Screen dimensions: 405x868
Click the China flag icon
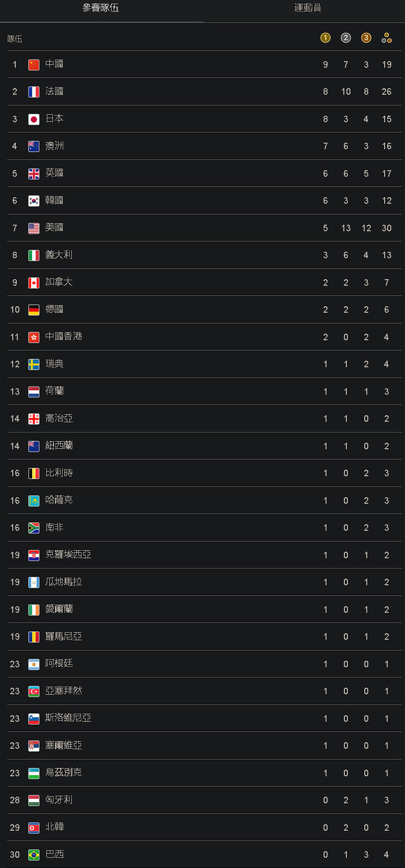point(34,64)
